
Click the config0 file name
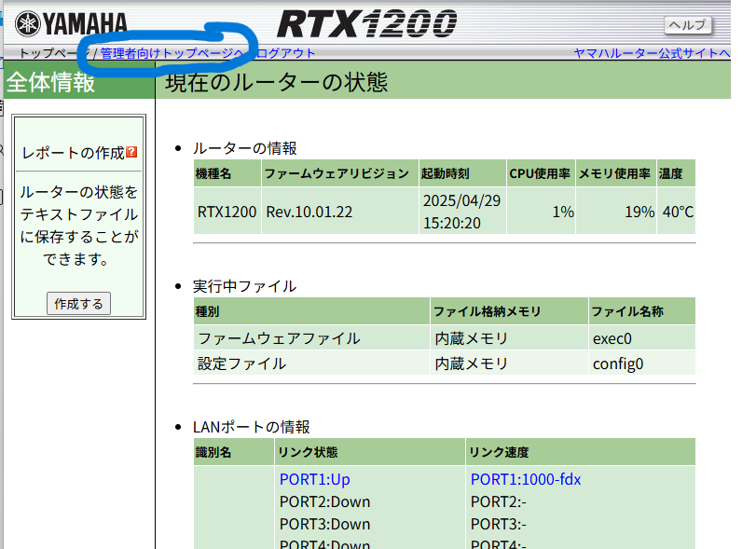coord(618,364)
